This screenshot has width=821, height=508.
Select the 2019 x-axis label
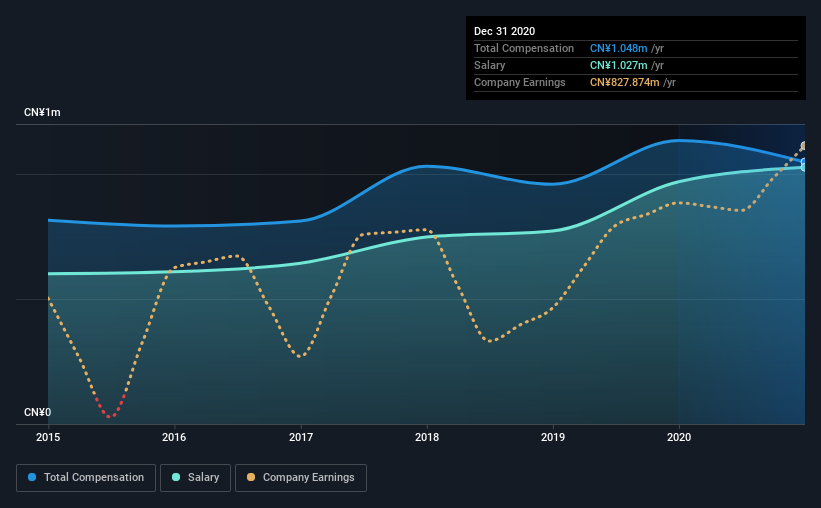553,437
